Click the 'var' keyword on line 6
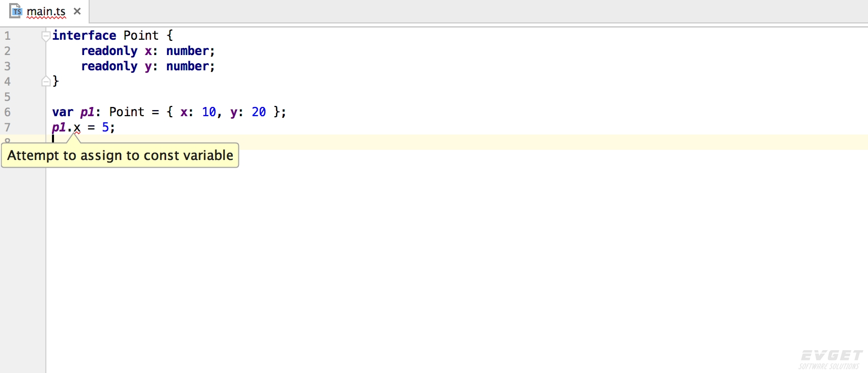This screenshot has width=868, height=373. tap(63, 112)
